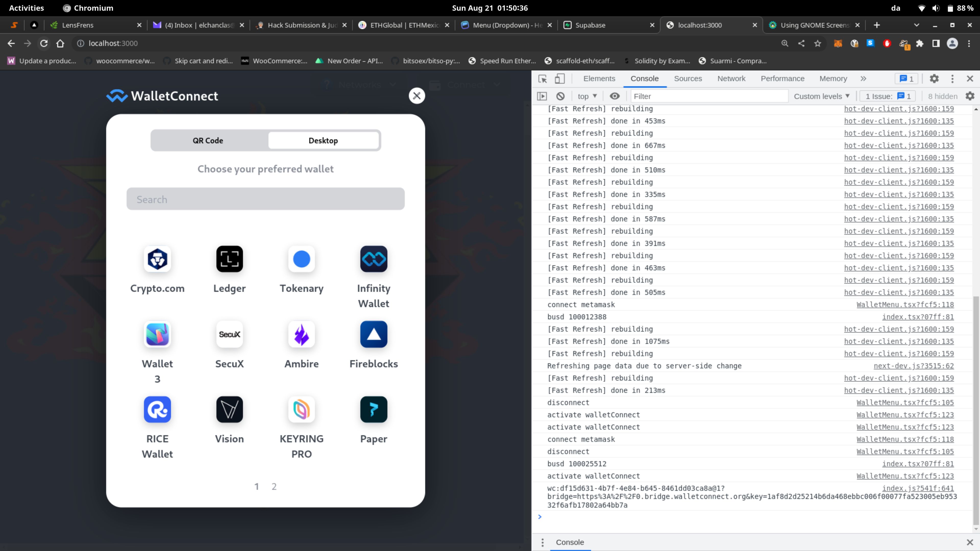Open DevTools customize kebab menu
The width and height of the screenshot is (980, 551).
point(952,79)
